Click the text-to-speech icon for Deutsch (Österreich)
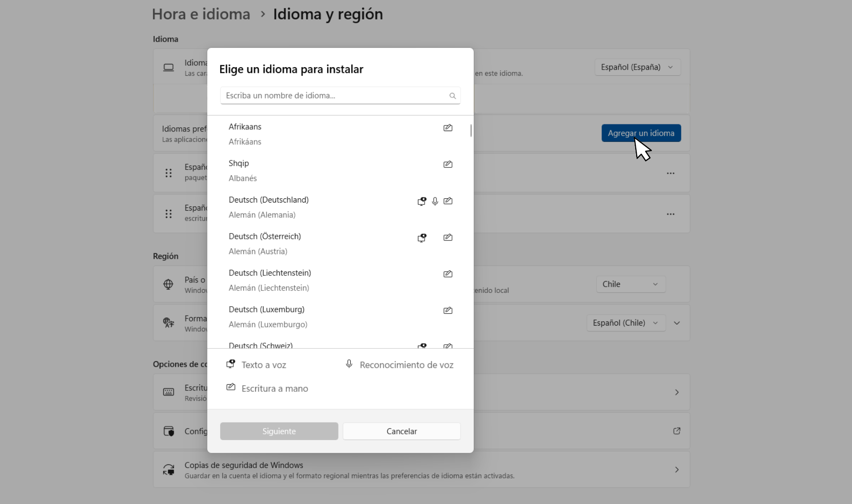 422,238
